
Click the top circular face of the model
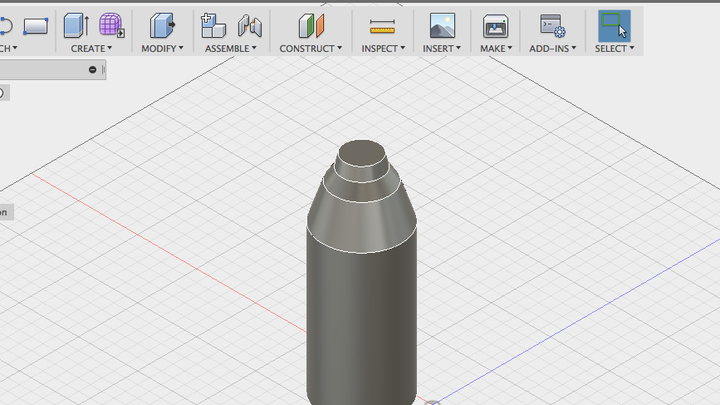(362, 153)
